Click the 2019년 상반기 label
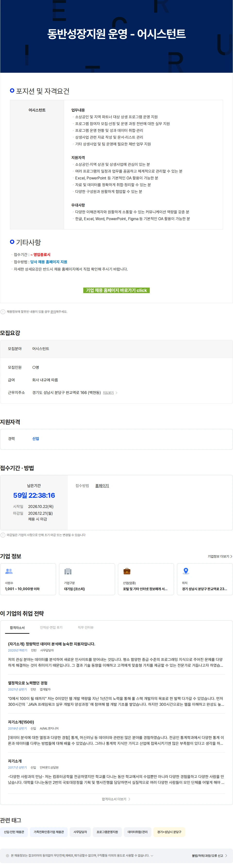Image resolution: width=233 pixels, height=868 pixels. point(17,729)
